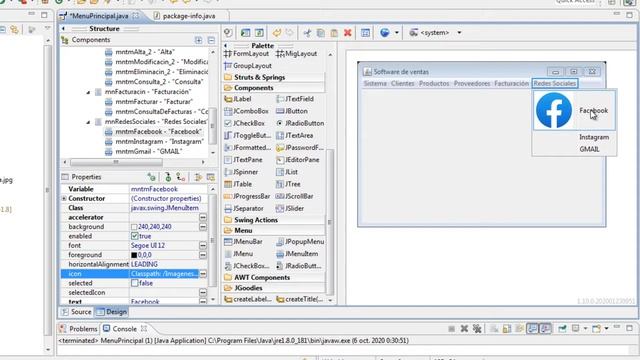Screen dimensions: 640x360
Task: Pick JRadioButtonMenuItem from Menu palette
Action: pos(299,266)
